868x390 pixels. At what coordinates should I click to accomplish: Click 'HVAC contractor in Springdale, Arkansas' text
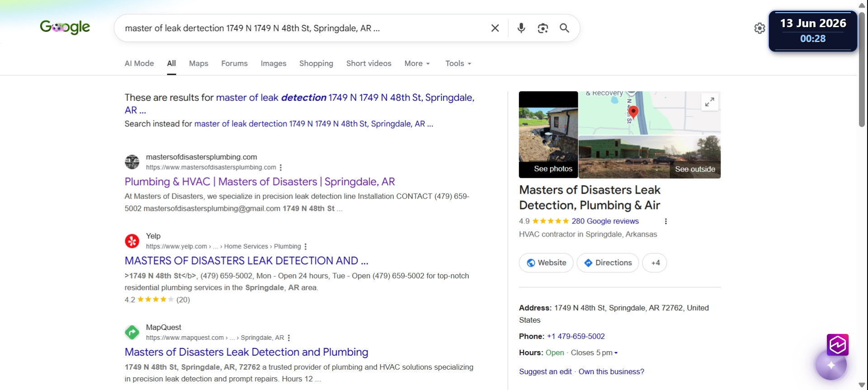point(588,234)
